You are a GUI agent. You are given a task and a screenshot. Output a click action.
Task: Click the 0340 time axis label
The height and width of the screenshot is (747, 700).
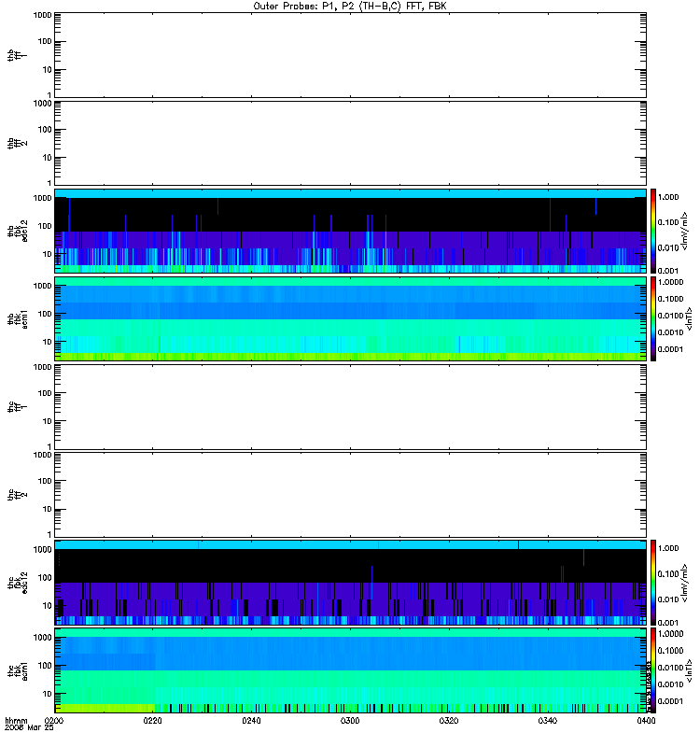pyautogui.click(x=548, y=721)
